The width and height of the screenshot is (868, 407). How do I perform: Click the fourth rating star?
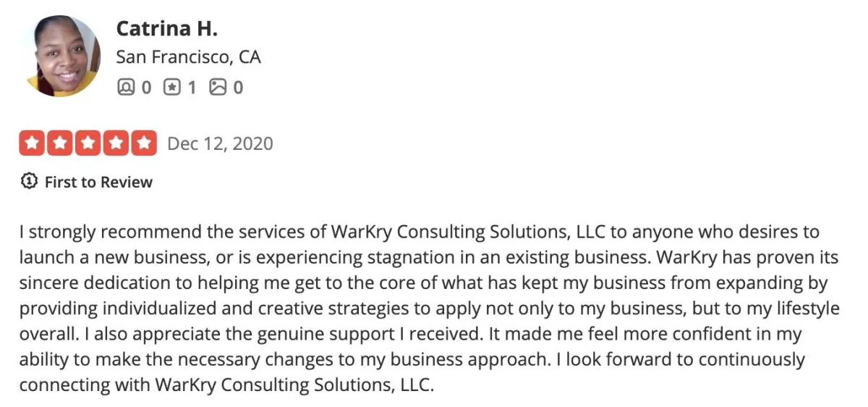pos(116,143)
